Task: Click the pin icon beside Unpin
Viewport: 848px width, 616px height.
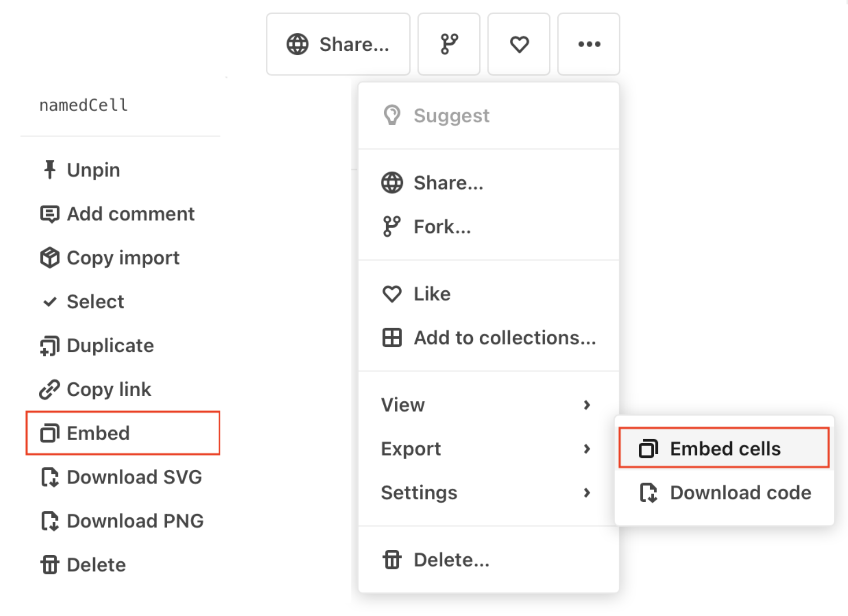Action: (49, 169)
